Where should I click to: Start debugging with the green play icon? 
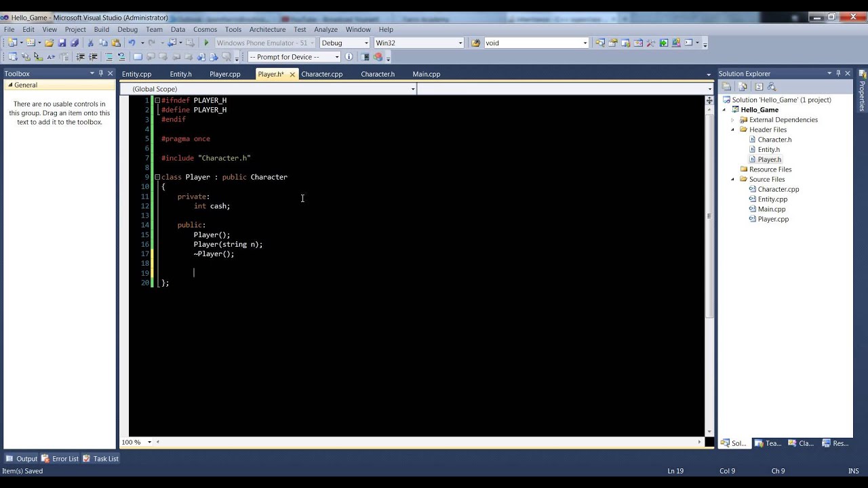coord(207,43)
